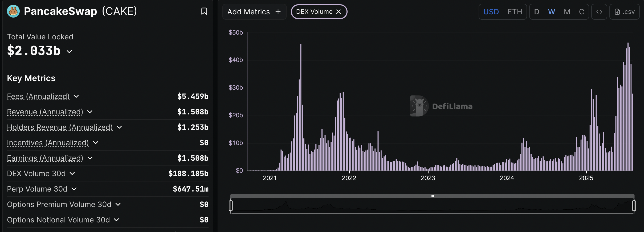Click the left range slider handle

(231, 206)
